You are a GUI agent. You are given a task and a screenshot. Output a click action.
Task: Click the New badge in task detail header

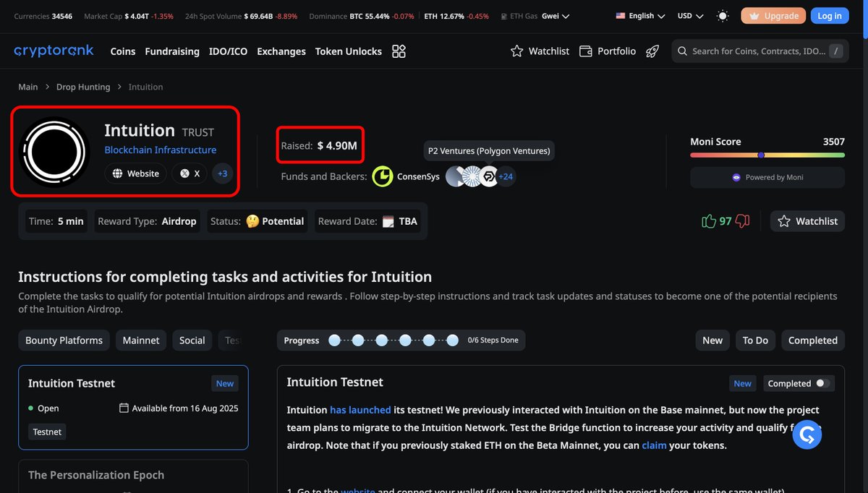coord(743,383)
